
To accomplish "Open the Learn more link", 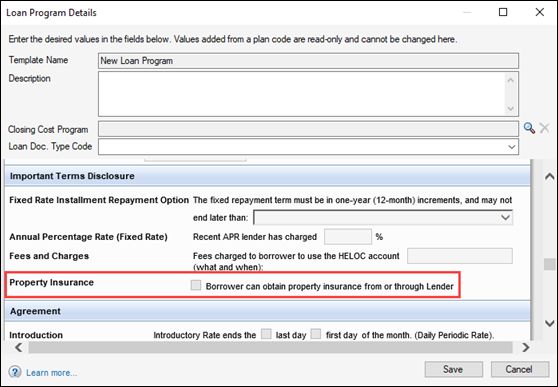I will click(x=51, y=373).
